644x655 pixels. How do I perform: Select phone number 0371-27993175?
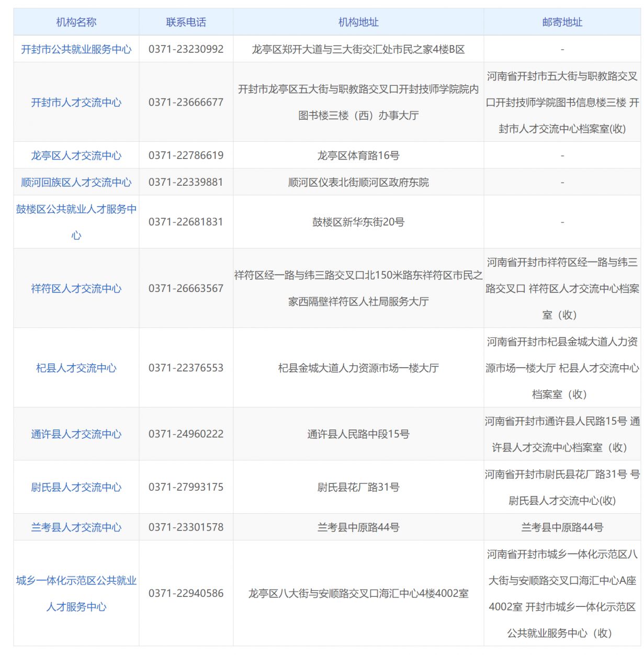point(186,487)
